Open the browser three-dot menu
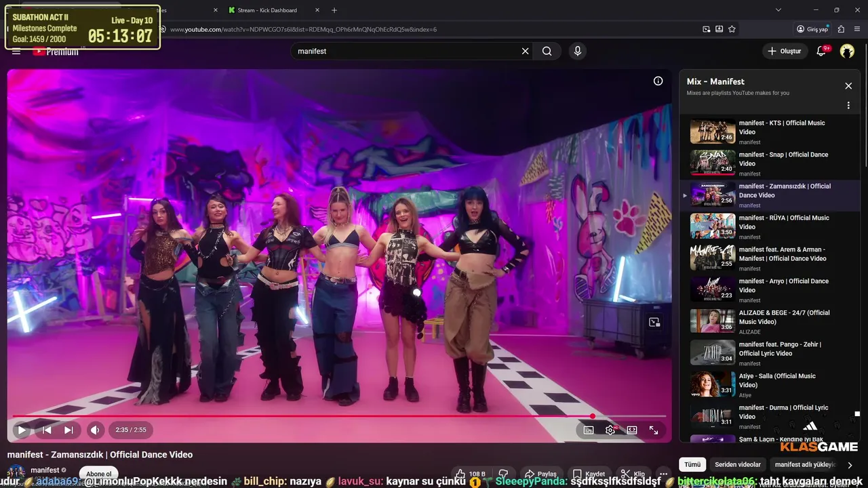Viewport: 868px width, 488px height. 857,29
